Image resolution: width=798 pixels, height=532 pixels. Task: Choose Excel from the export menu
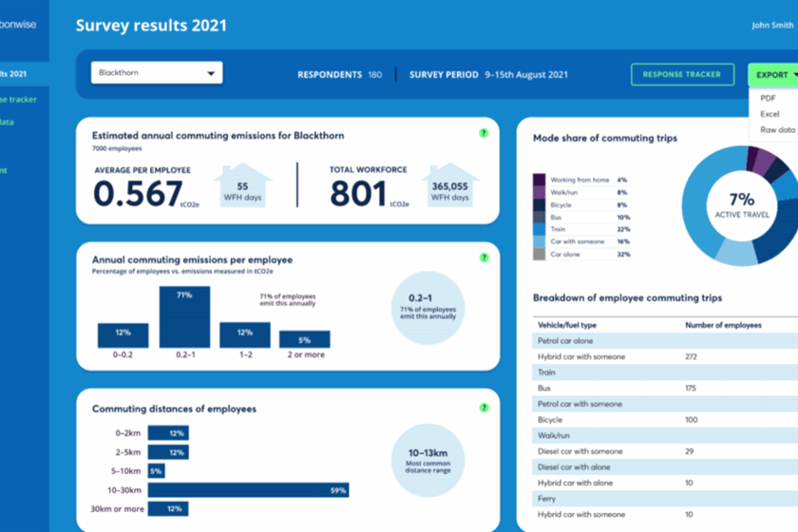(769, 114)
